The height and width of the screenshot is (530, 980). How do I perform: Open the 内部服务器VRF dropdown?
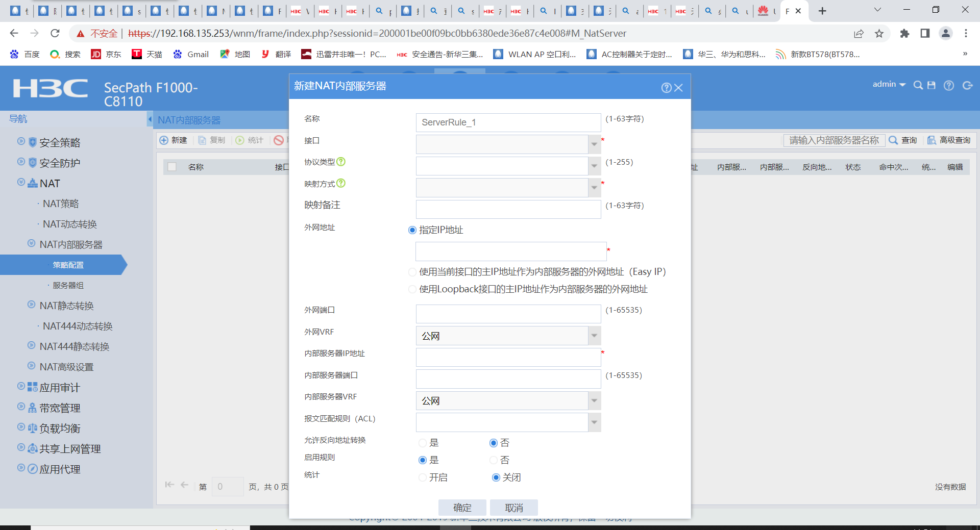point(594,400)
